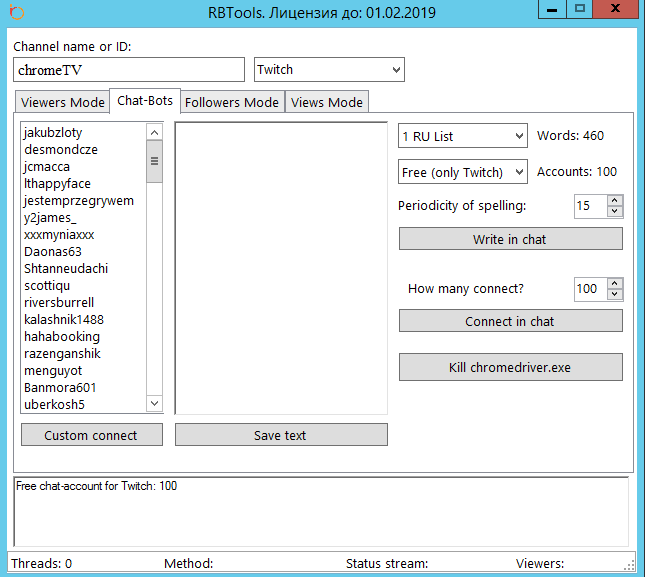Screen dimensions: 645x578
Task: Expand the 1 RU List dropdown
Action: click(x=462, y=136)
